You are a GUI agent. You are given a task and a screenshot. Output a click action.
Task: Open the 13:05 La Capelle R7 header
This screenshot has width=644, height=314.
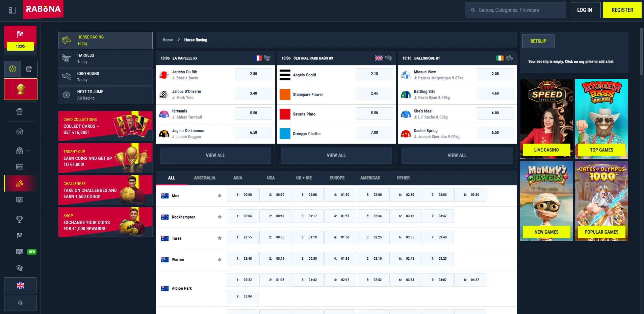pyautogui.click(x=215, y=58)
